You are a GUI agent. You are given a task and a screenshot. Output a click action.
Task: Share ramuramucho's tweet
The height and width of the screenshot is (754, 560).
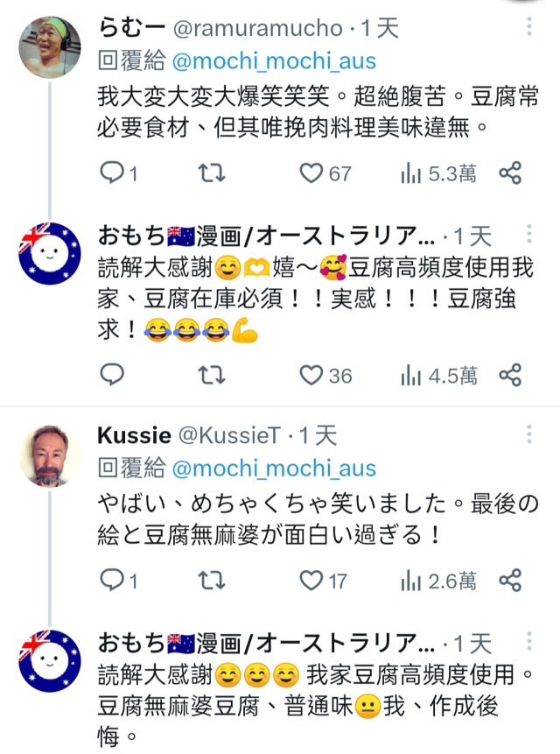(x=511, y=173)
